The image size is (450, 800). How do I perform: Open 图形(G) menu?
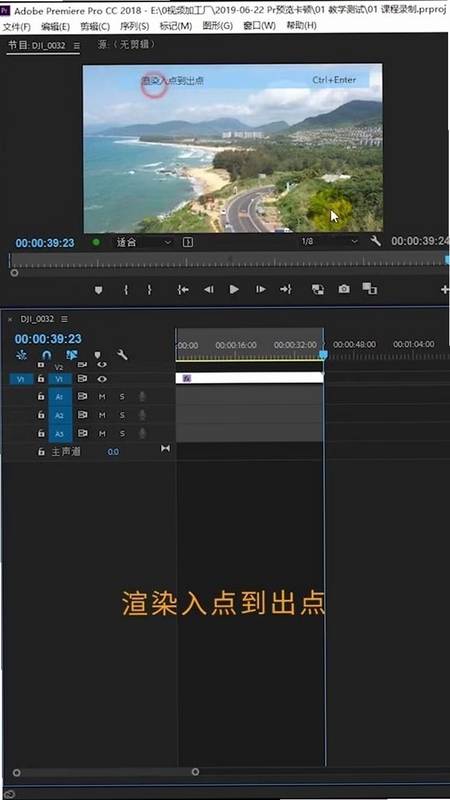click(217, 26)
